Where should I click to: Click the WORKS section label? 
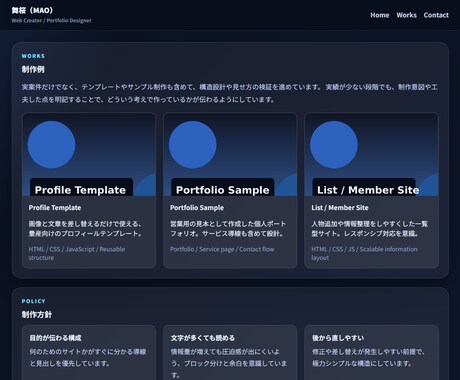[33, 56]
